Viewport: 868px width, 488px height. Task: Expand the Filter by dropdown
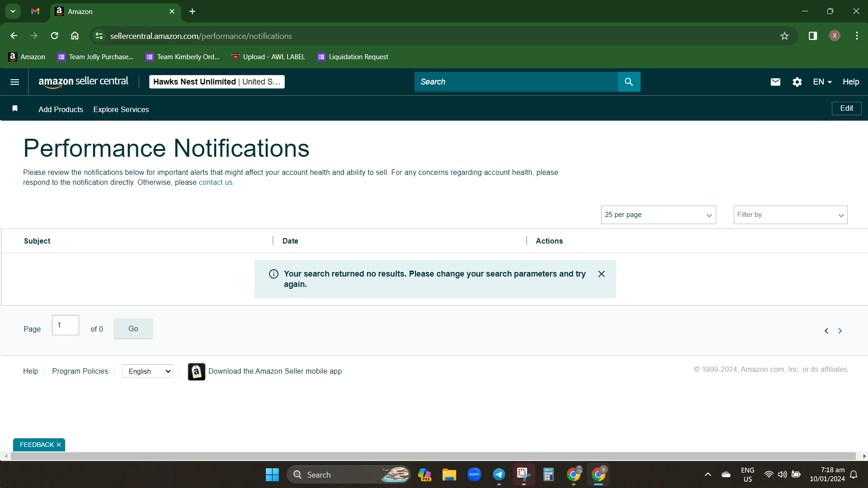click(790, 215)
